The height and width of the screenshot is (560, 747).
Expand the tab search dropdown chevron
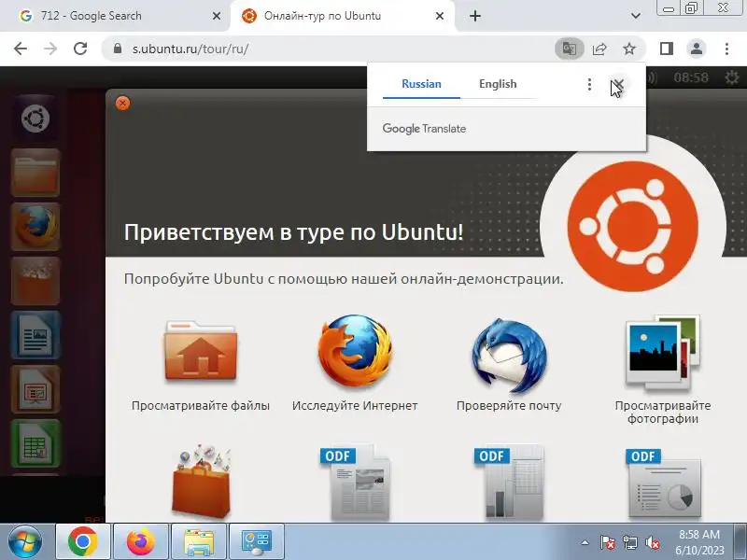(x=636, y=16)
